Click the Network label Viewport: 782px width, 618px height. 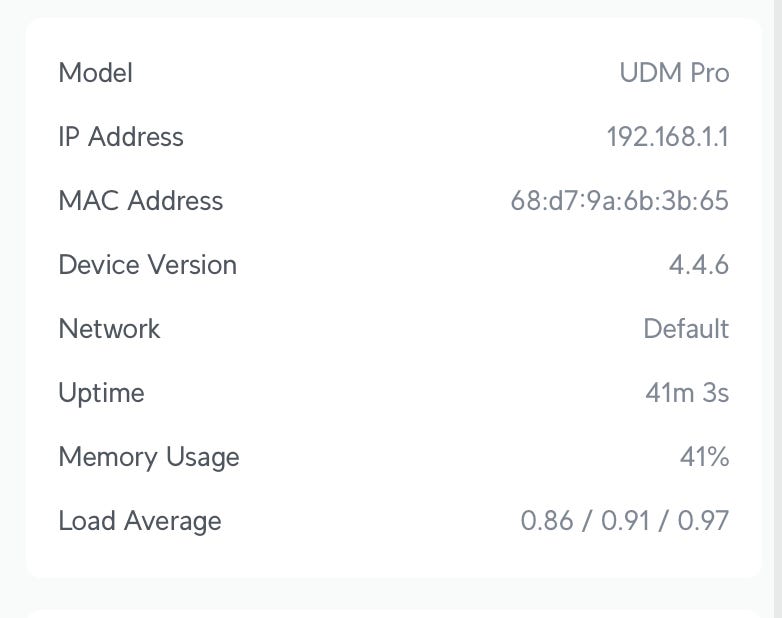(x=109, y=329)
